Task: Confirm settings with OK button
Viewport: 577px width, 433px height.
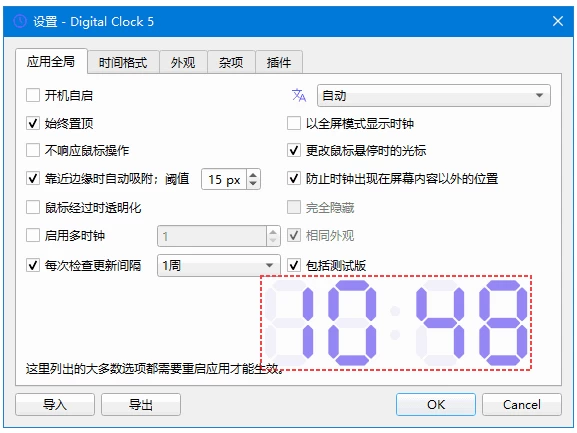Action: [x=436, y=404]
